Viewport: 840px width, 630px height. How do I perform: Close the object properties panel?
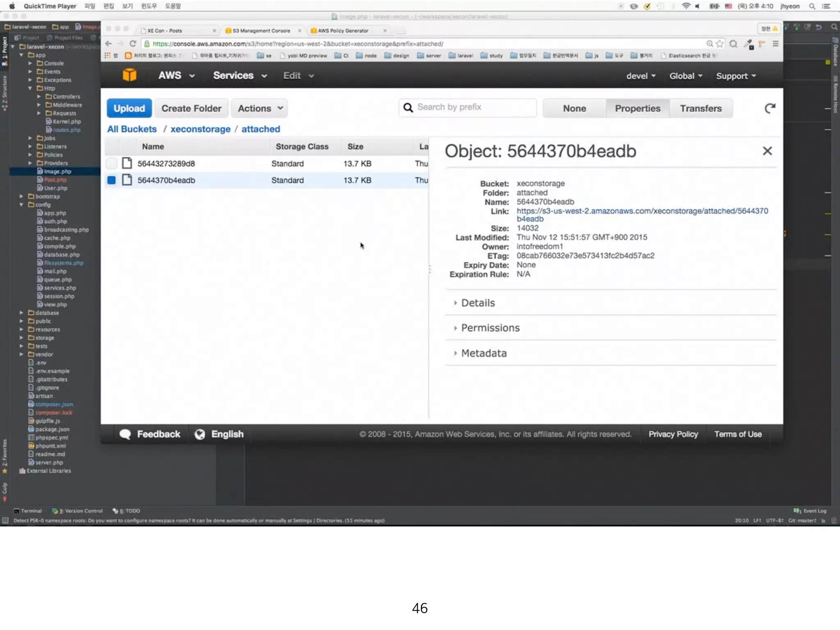(767, 151)
